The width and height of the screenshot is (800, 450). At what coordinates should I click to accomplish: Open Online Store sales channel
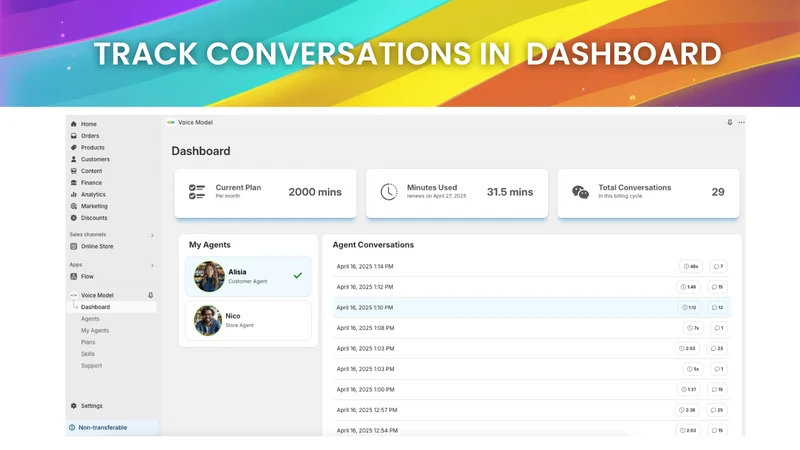[97, 246]
